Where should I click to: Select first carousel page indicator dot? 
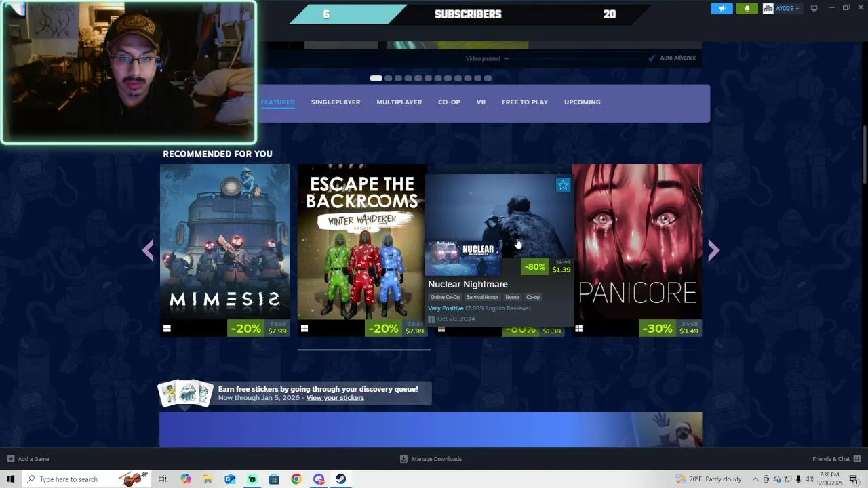tap(376, 78)
